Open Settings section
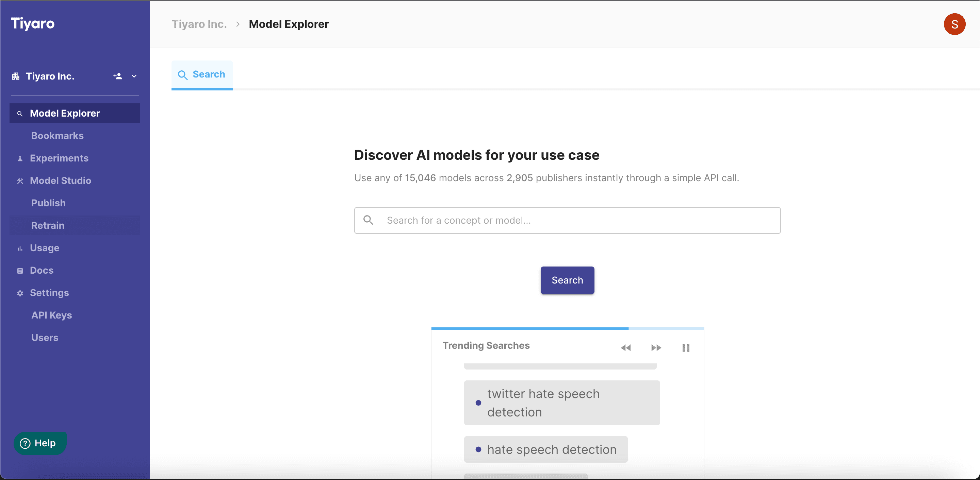Image resolution: width=980 pixels, height=480 pixels. pos(49,293)
